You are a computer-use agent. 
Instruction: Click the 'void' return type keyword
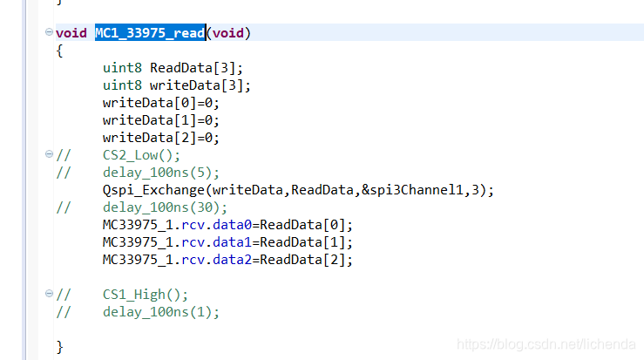click(x=71, y=33)
